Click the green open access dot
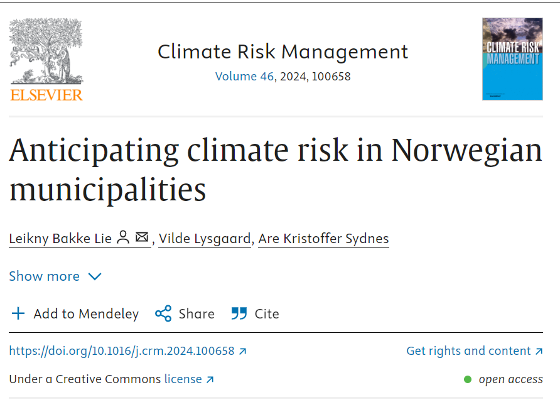 pos(468,379)
